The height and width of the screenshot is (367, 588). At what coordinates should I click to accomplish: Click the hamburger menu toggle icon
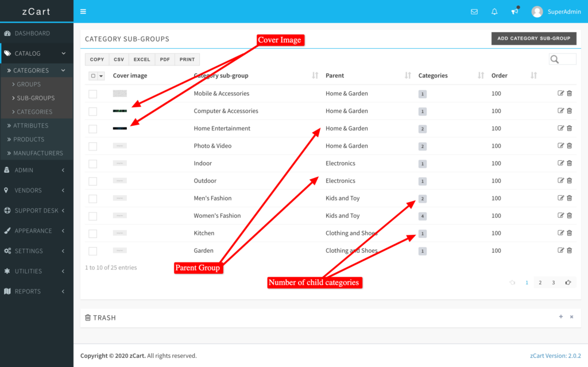tap(83, 11)
